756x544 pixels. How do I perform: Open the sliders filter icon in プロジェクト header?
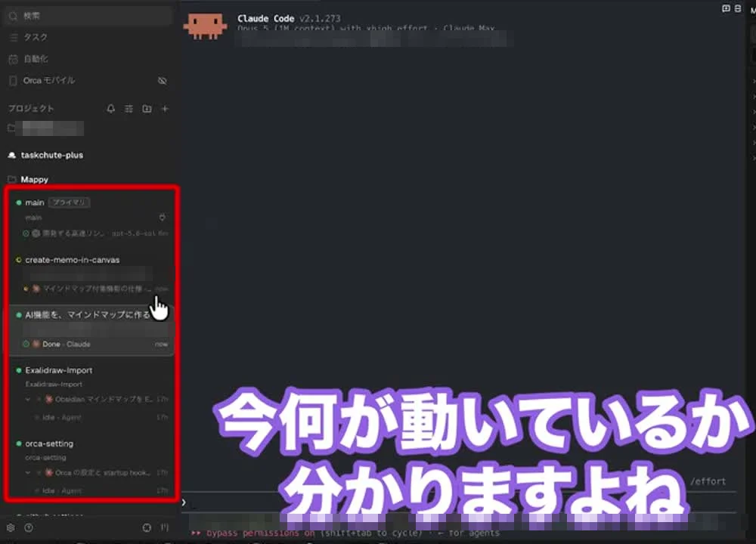point(129,108)
